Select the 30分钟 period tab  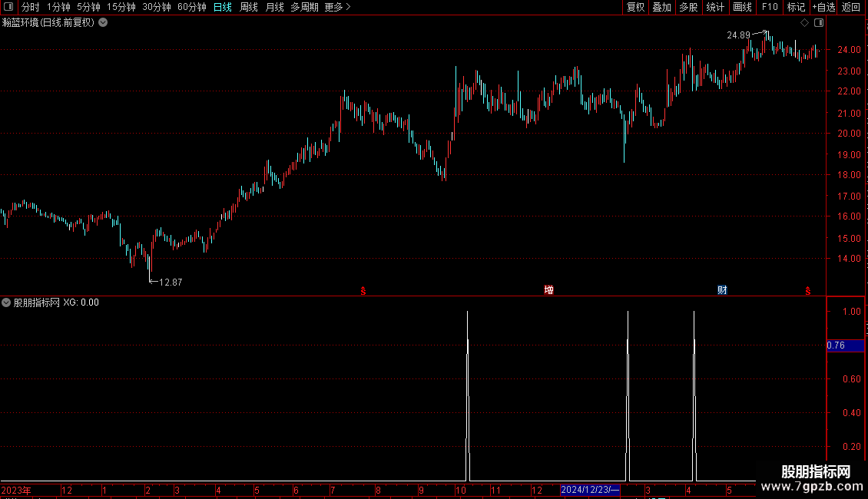tap(157, 7)
